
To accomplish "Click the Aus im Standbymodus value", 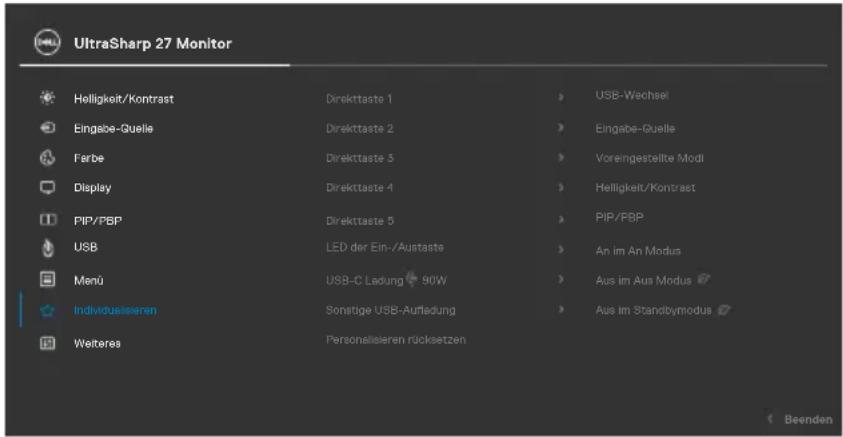I will pyautogui.click(x=654, y=310).
